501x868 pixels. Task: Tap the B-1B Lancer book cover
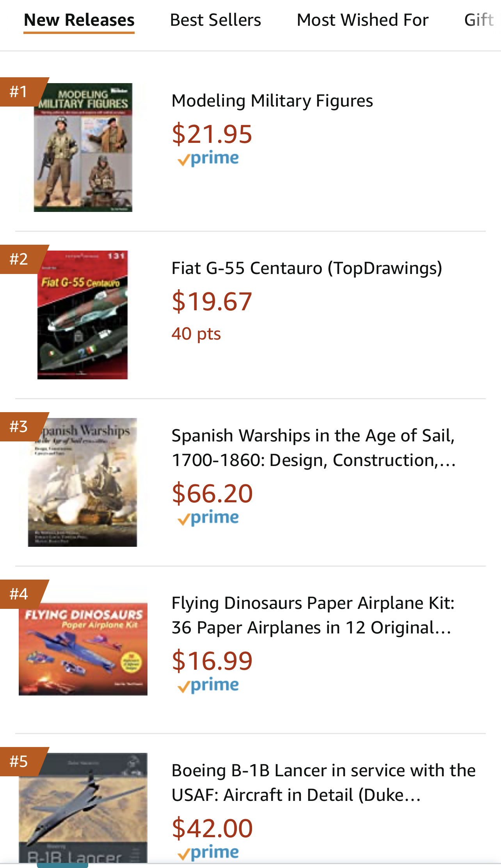(x=83, y=807)
